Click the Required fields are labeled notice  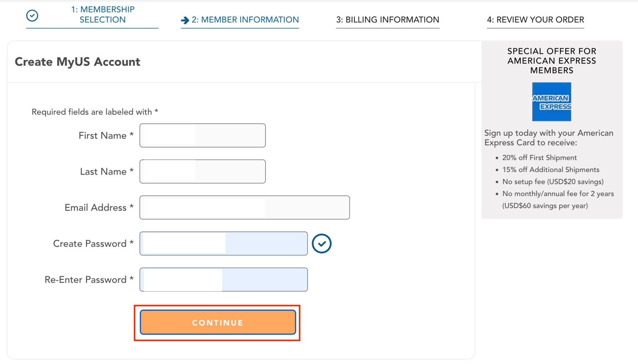click(95, 112)
